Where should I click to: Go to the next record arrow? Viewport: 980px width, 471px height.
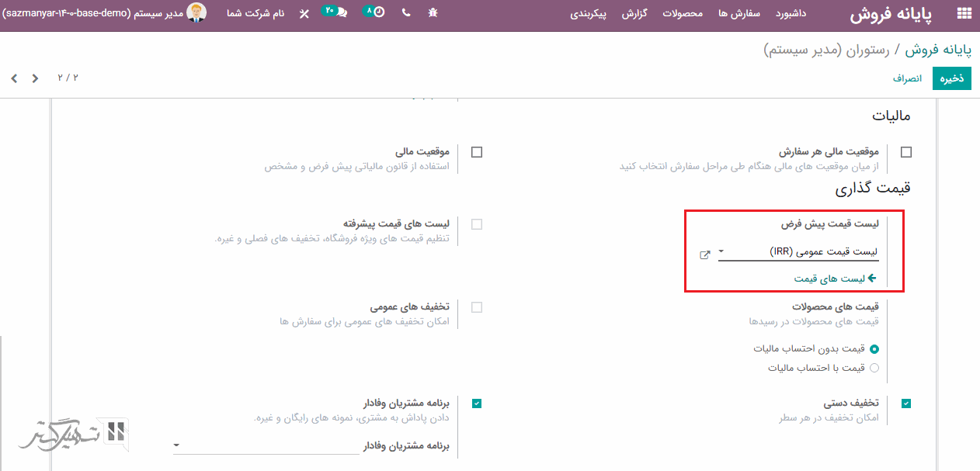[14, 78]
